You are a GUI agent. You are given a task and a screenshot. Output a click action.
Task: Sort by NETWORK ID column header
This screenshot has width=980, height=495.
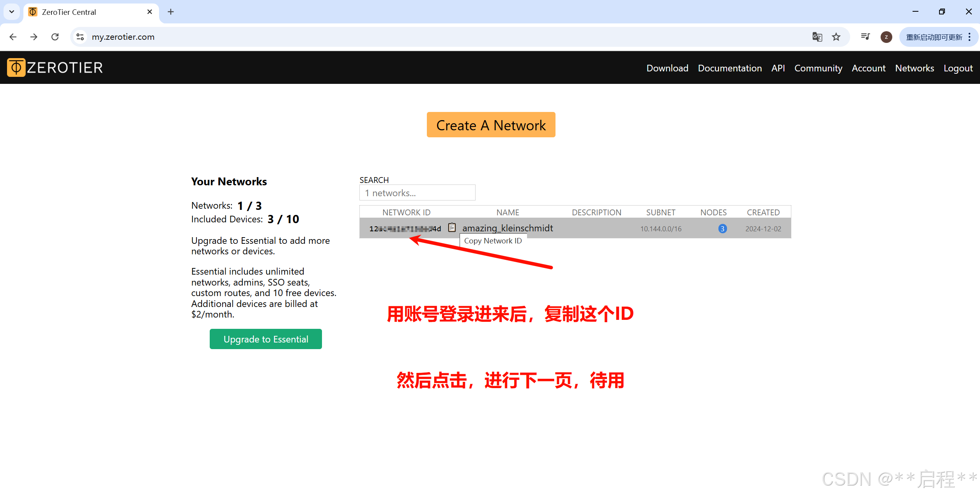(x=406, y=212)
